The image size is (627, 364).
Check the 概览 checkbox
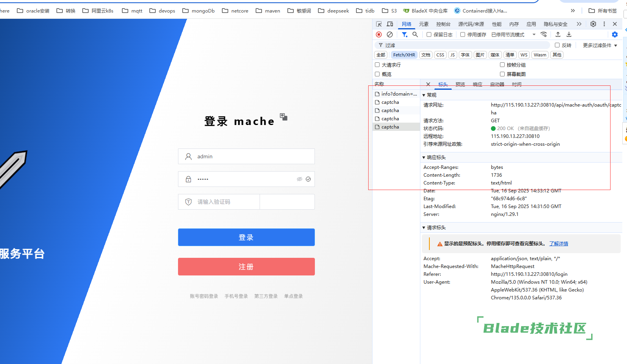point(377,74)
